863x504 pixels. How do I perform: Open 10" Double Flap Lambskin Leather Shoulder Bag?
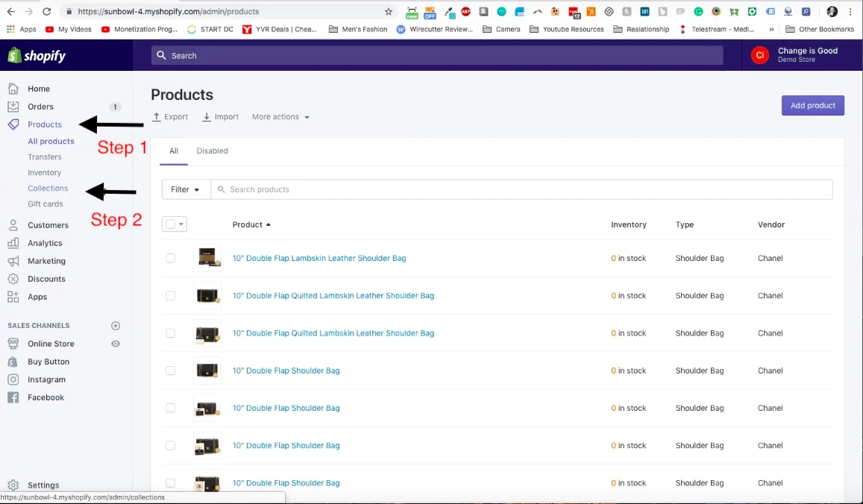point(319,258)
